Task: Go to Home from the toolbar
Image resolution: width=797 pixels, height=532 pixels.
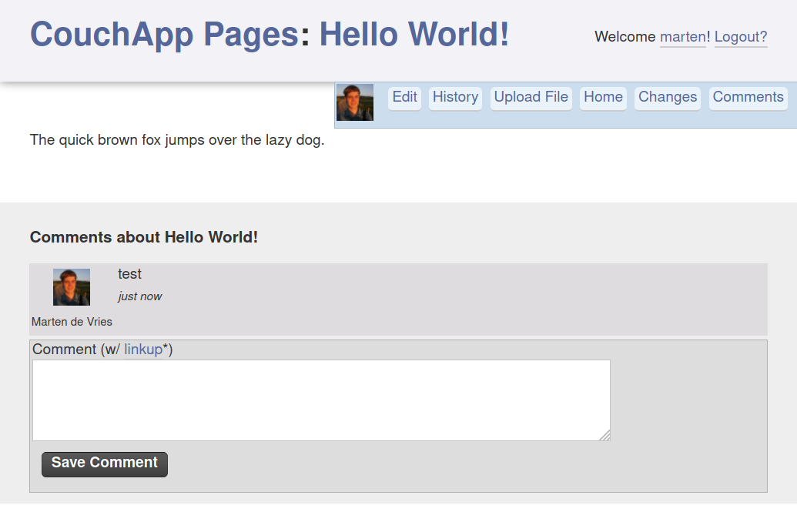Action: (603, 97)
